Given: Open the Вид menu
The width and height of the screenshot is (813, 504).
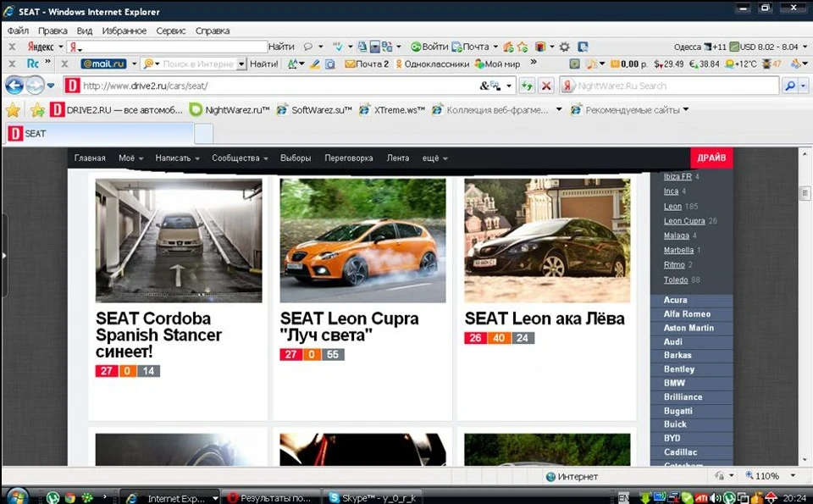Looking at the screenshot, I should point(85,30).
